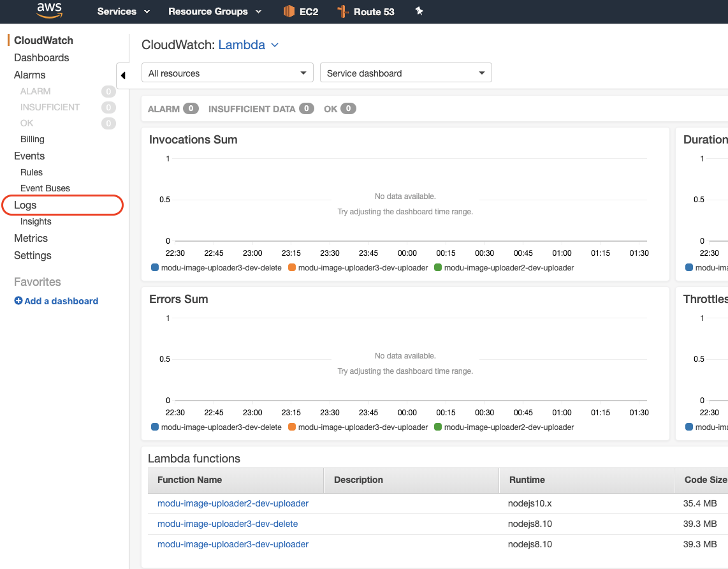Screen dimensions: 728x569
Task: Click the nodejs10.x runtime cell
Action: (530, 503)
